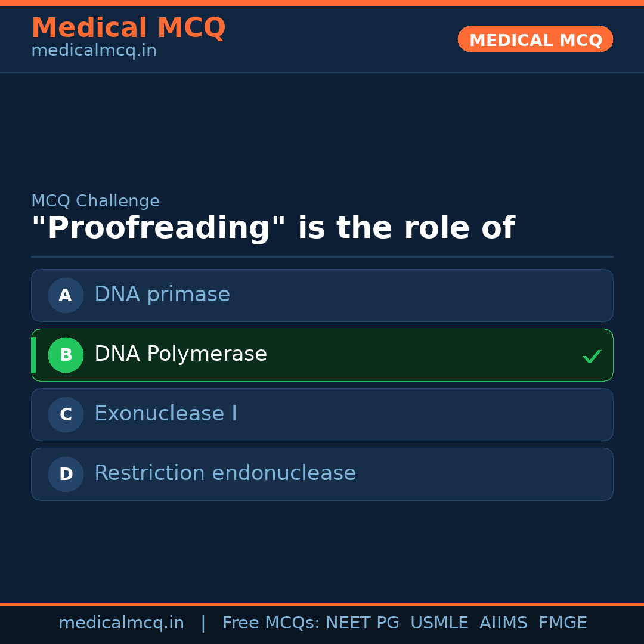Open the medicalmcq.in link in header
This screenshot has height=644, width=644.
(94, 51)
